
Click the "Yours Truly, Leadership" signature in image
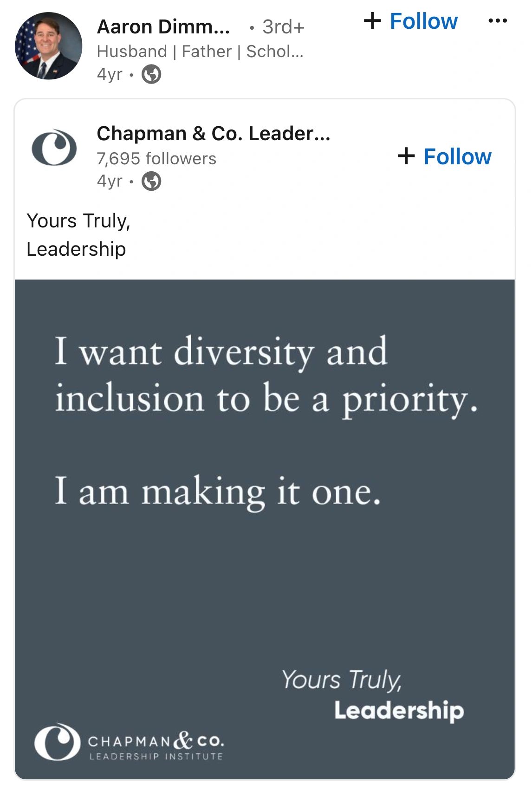point(372,695)
